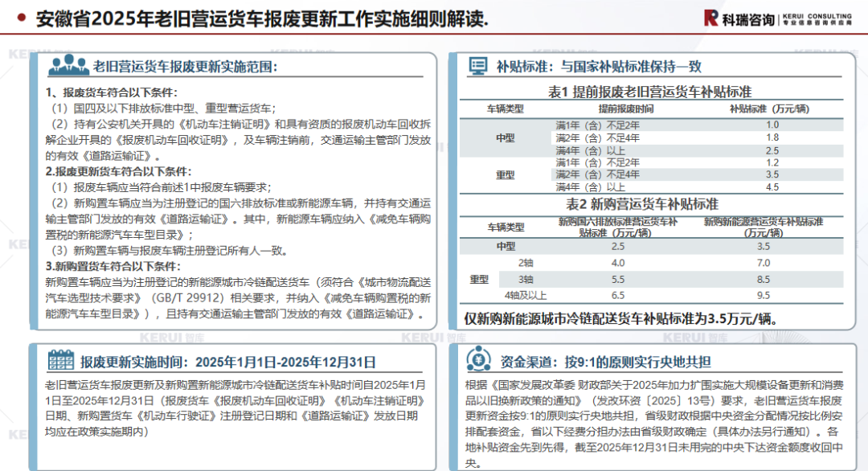Click the people group icon beside 实施范围 heading
Image resolution: width=868 pixels, height=471 pixels.
(68, 65)
